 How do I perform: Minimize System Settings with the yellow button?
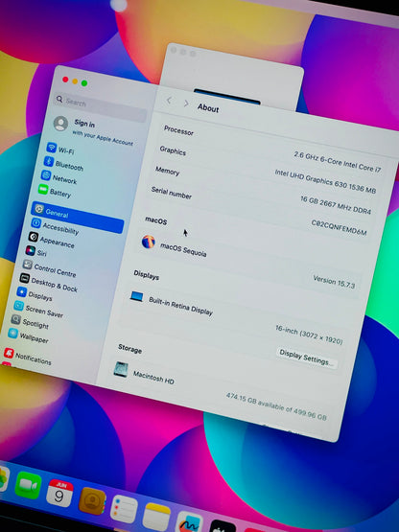pos(75,81)
